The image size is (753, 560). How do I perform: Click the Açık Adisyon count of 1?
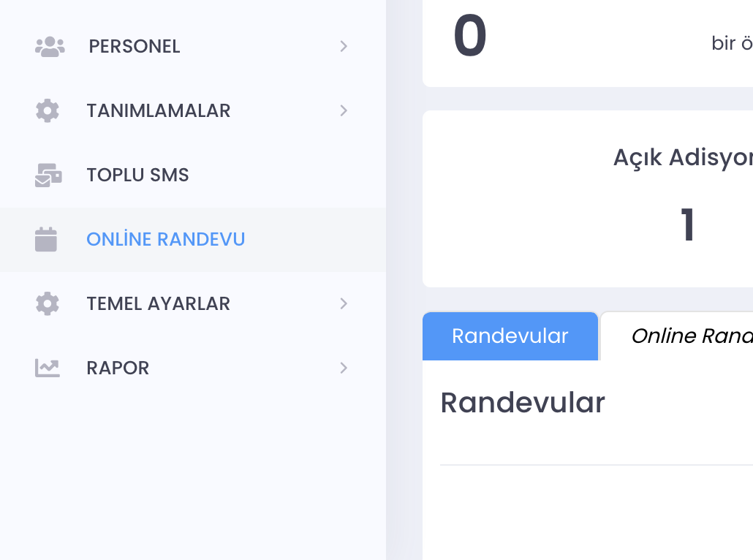point(687,226)
